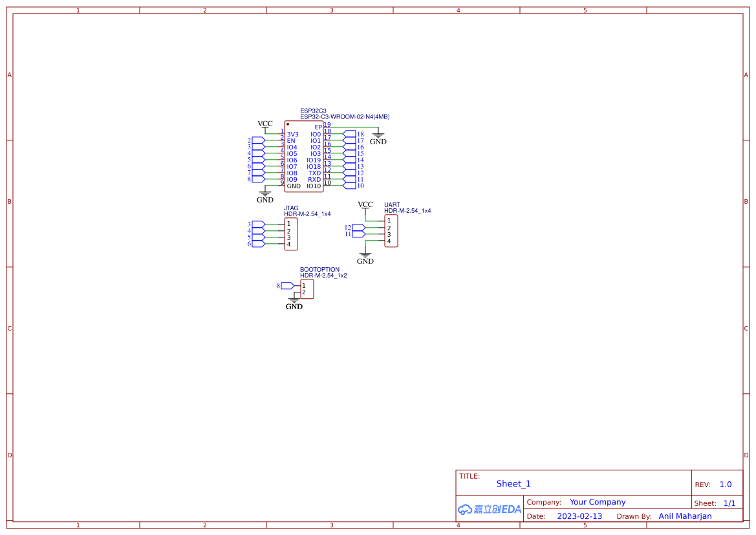Click the Anil Maharjan drawn-by name

685,516
